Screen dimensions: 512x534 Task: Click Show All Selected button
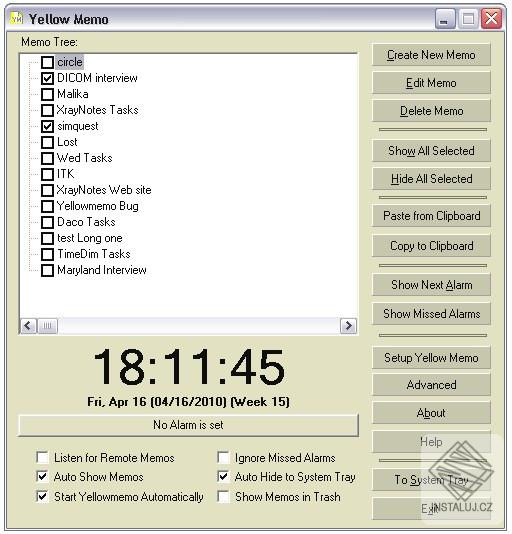(x=431, y=151)
